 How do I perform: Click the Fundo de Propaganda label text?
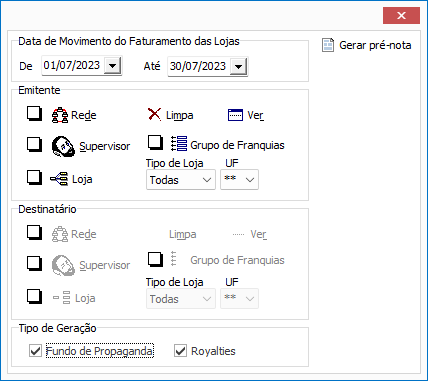point(100,351)
